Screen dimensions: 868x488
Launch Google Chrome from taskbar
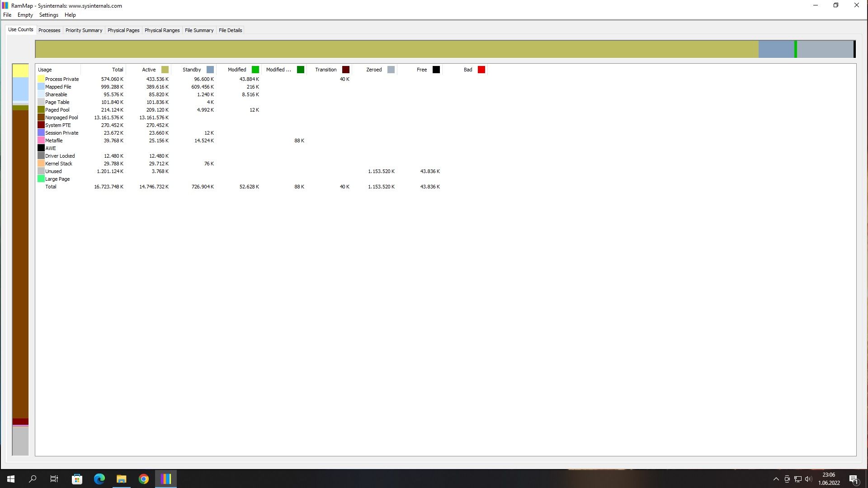[144, 479]
